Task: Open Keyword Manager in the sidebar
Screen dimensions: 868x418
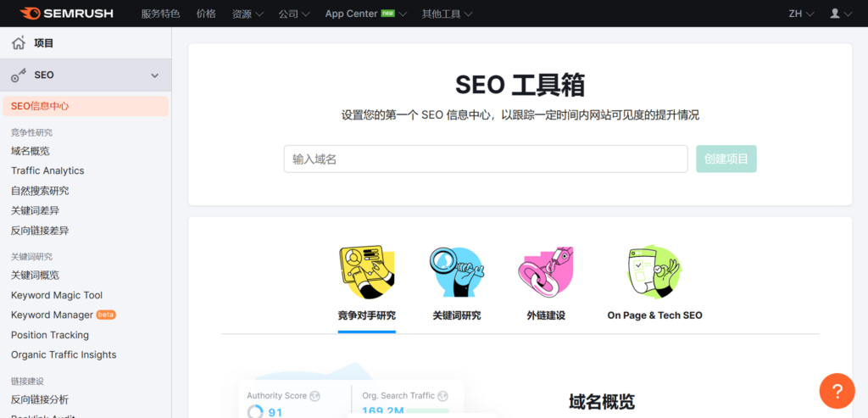Action: tap(52, 315)
